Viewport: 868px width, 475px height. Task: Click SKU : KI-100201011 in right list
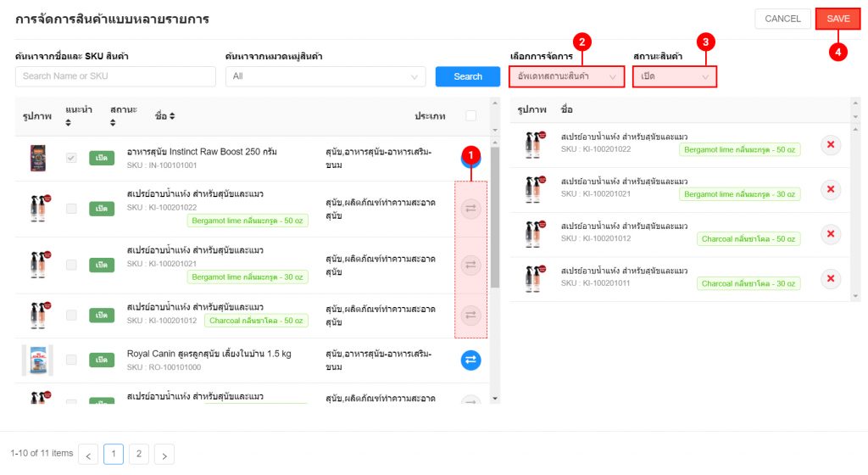coord(596,283)
